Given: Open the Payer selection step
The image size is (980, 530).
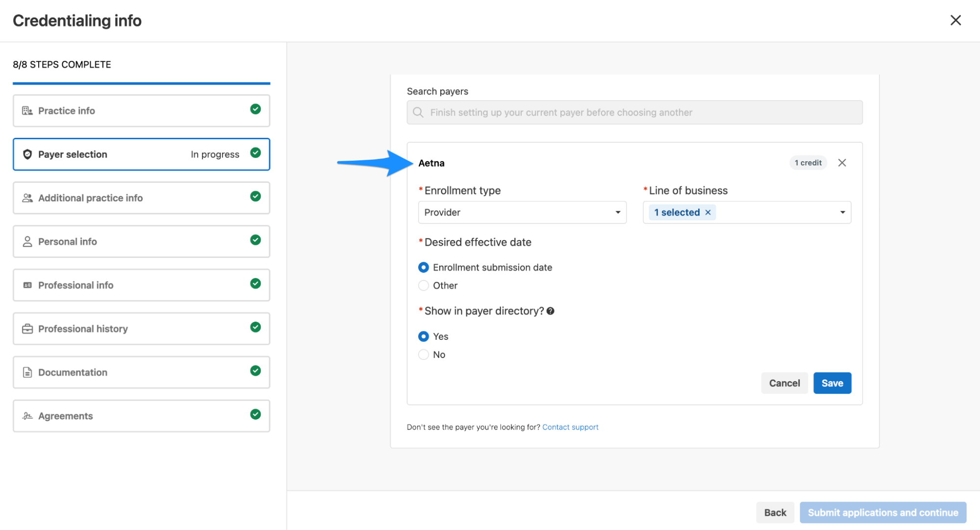Looking at the screenshot, I should 141,154.
